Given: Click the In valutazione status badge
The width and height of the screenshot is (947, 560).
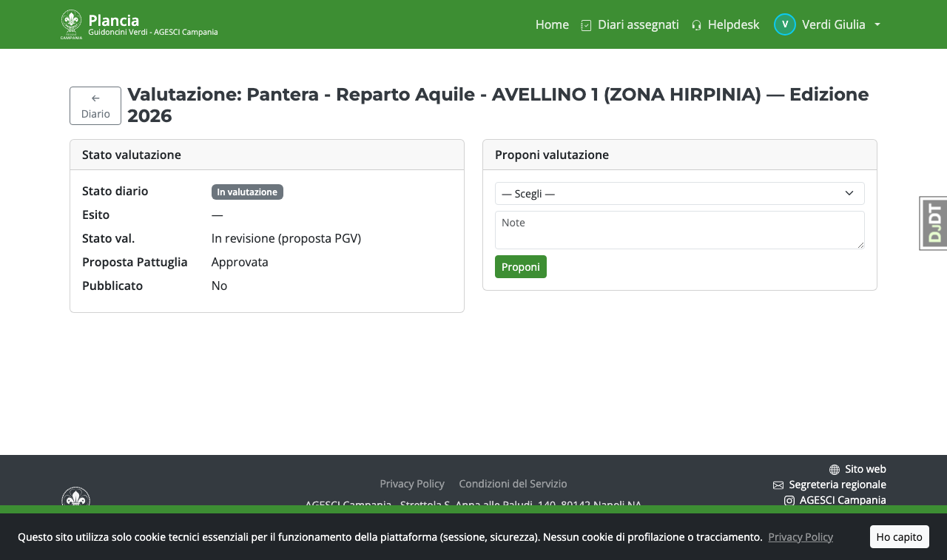Looking at the screenshot, I should (x=247, y=192).
